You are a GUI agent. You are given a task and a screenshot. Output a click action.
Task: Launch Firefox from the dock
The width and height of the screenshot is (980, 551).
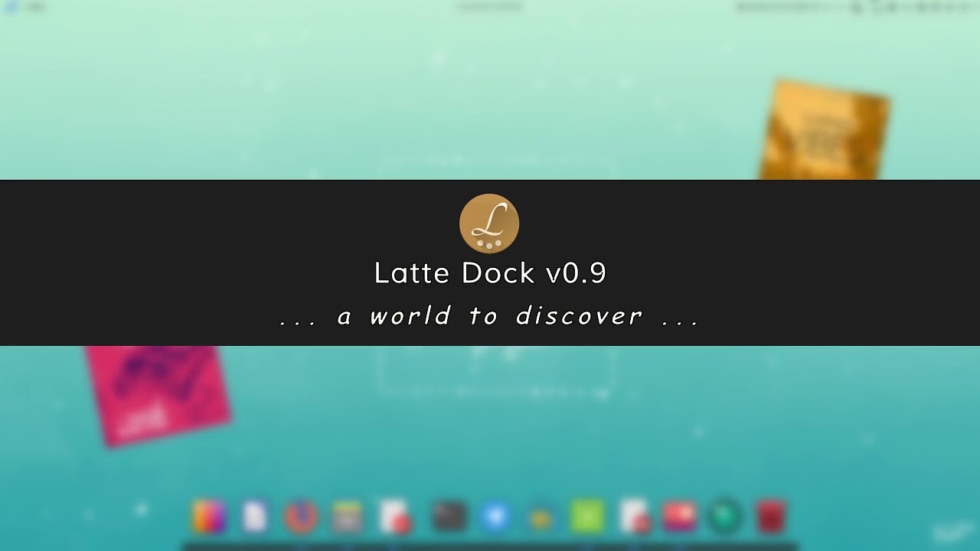pos(302,517)
